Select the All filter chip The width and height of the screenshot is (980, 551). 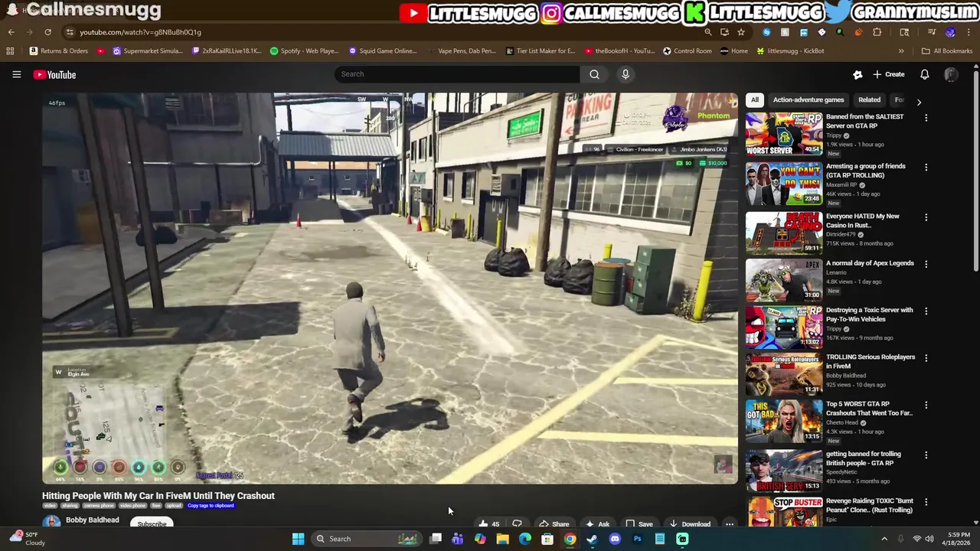[754, 99]
